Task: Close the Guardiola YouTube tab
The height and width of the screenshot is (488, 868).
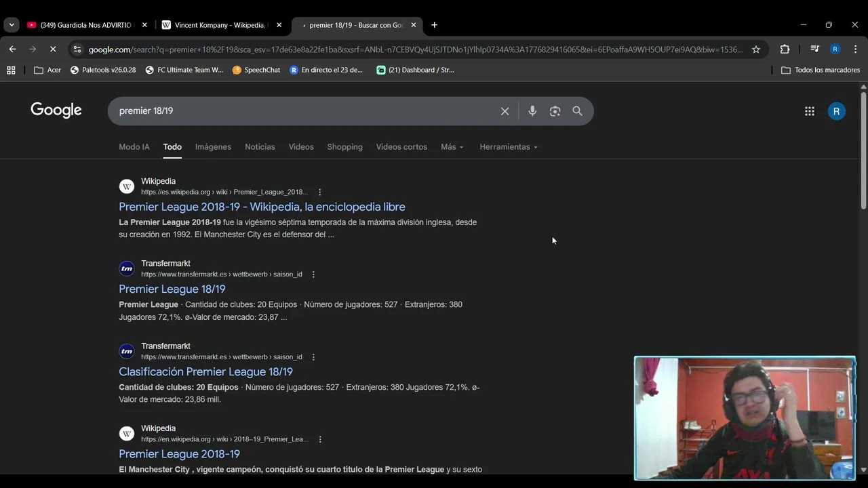Action: point(144,25)
